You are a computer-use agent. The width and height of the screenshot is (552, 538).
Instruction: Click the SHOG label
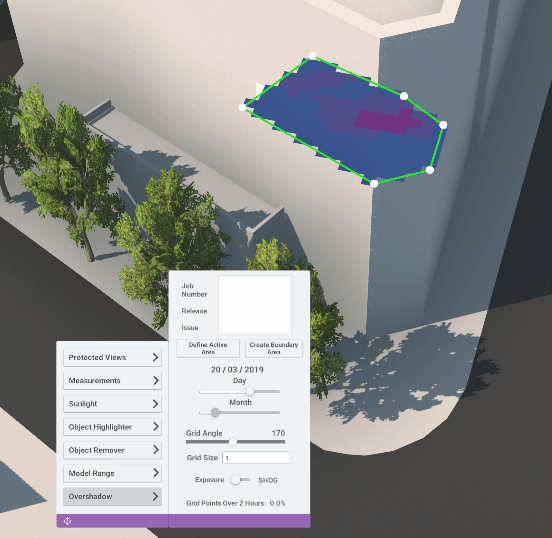click(268, 480)
